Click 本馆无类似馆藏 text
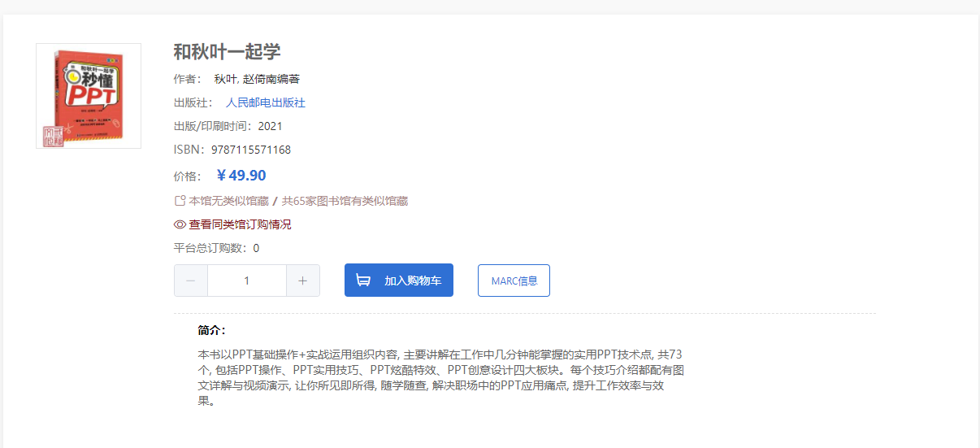The width and height of the screenshot is (980, 448). pyautogui.click(x=228, y=201)
